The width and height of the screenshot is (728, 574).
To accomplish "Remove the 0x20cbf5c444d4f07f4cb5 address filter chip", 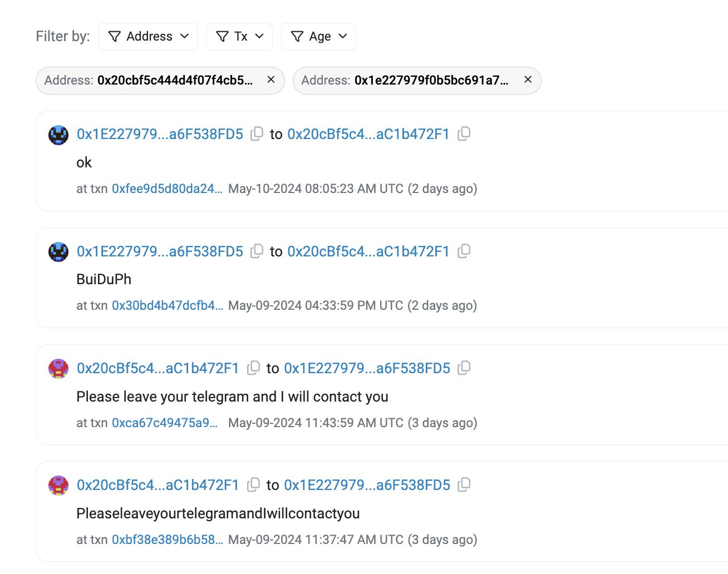I will [x=271, y=80].
